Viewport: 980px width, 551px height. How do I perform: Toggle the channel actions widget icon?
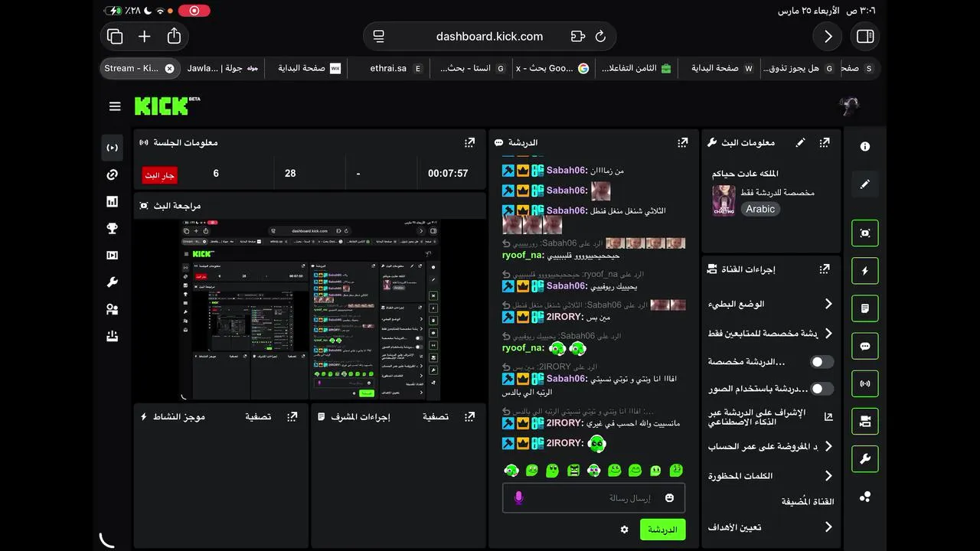865,421
